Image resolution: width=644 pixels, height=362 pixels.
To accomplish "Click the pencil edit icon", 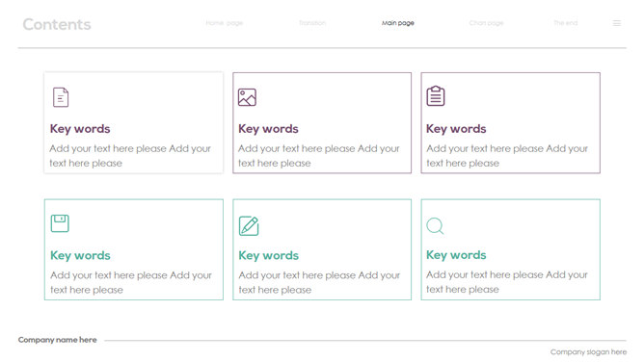I will [x=249, y=226].
